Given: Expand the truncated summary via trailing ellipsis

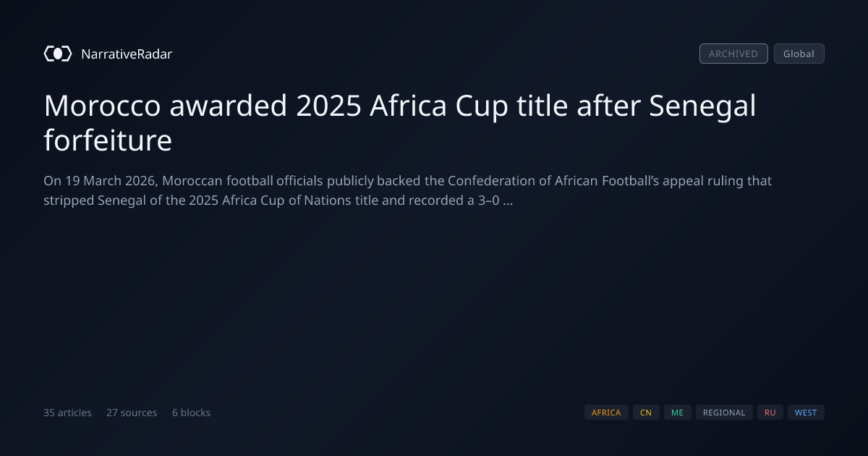Looking at the screenshot, I should click(508, 200).
